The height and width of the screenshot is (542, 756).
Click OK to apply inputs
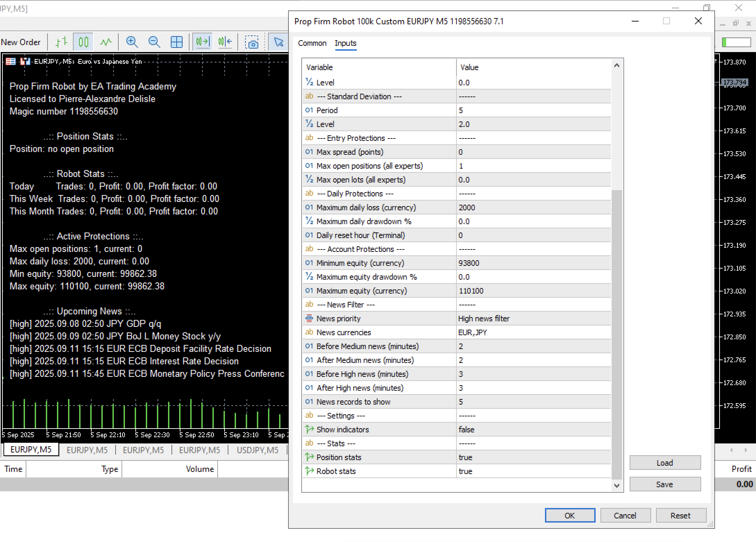(570, 515)
